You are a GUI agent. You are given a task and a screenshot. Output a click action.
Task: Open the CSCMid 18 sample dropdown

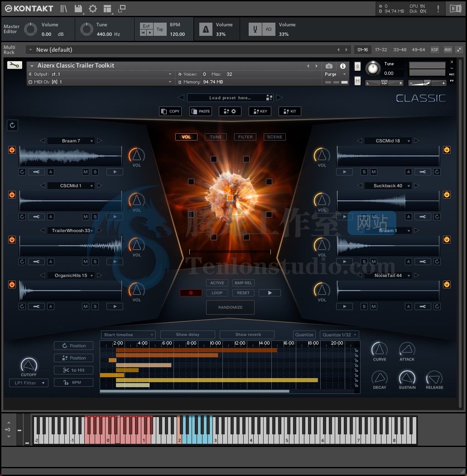pos(388,141)
